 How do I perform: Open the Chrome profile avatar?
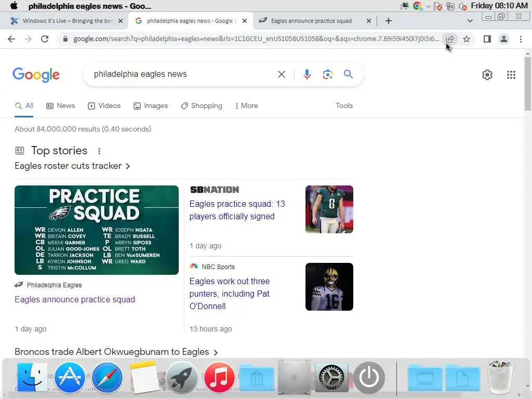point(504,39)
